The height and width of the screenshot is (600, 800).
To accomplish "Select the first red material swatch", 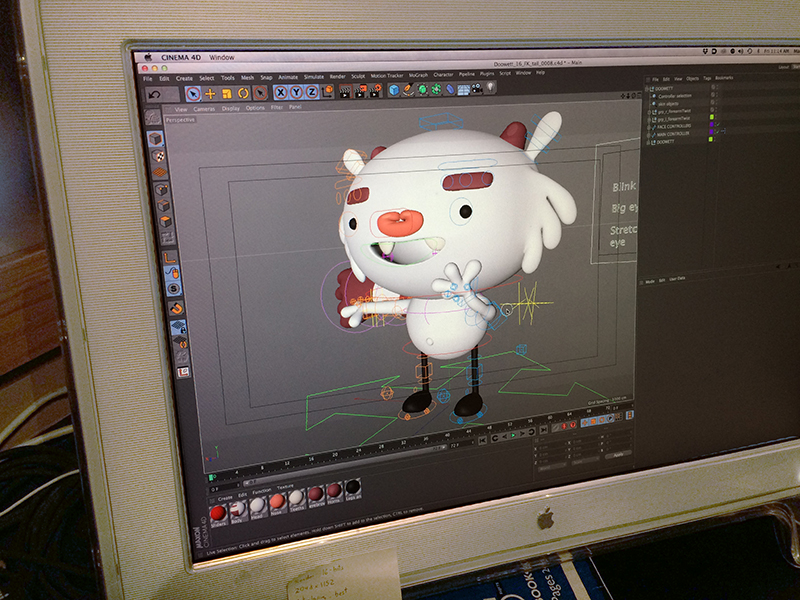I will (217, 512).
